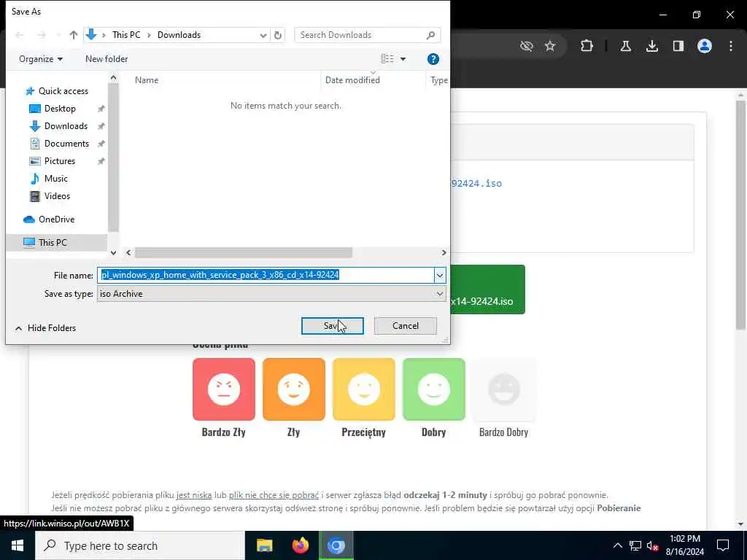Click the Chrome tracking protection eye icon
The width and height of the screenshot is (747, 560).
[527, 46]
